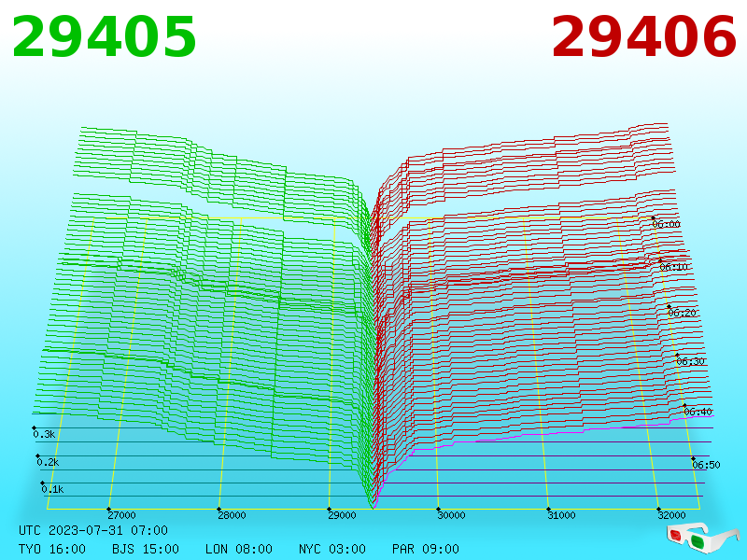Click the 27000 price axis label
Image resolution: width=747 pixels, height=560 pixels.
(121, 515)
